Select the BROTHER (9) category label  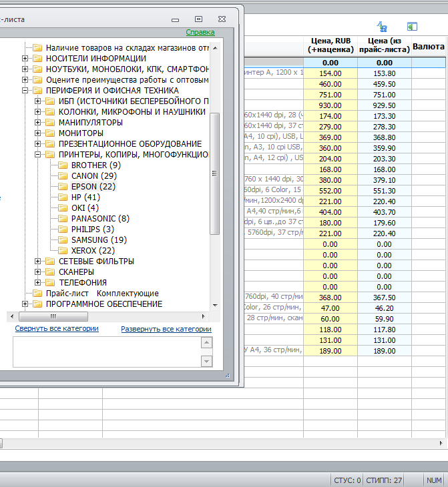pos(96,165)
